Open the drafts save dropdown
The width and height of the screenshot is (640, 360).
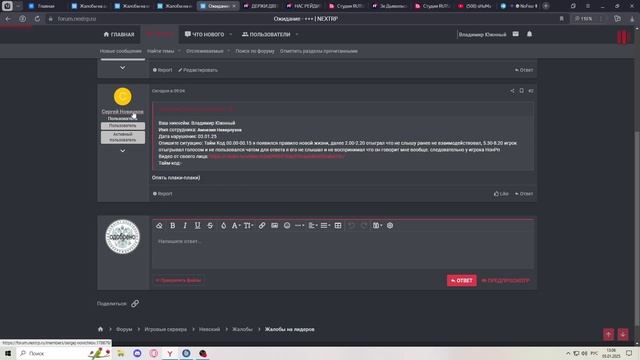click(377, 225)
